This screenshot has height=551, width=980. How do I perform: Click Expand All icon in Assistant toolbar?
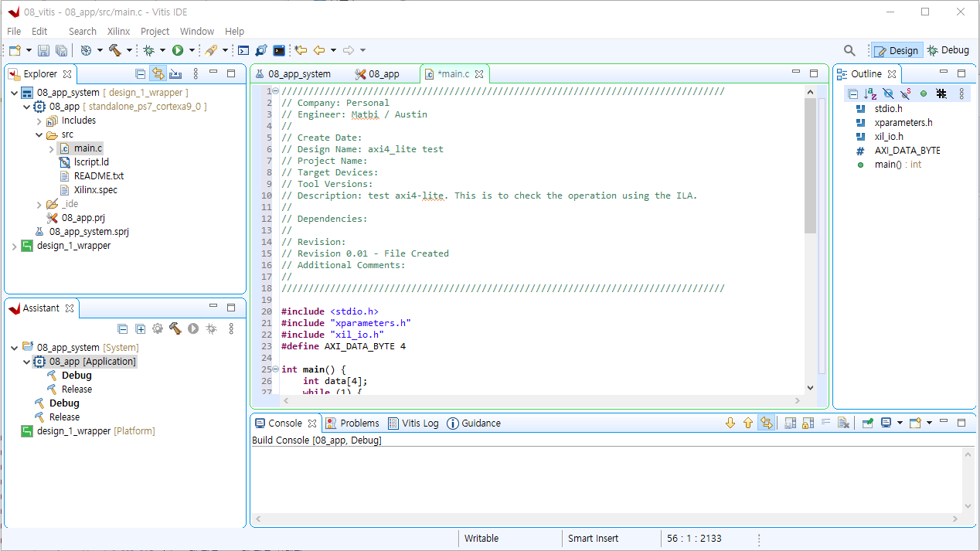[140, 329]
